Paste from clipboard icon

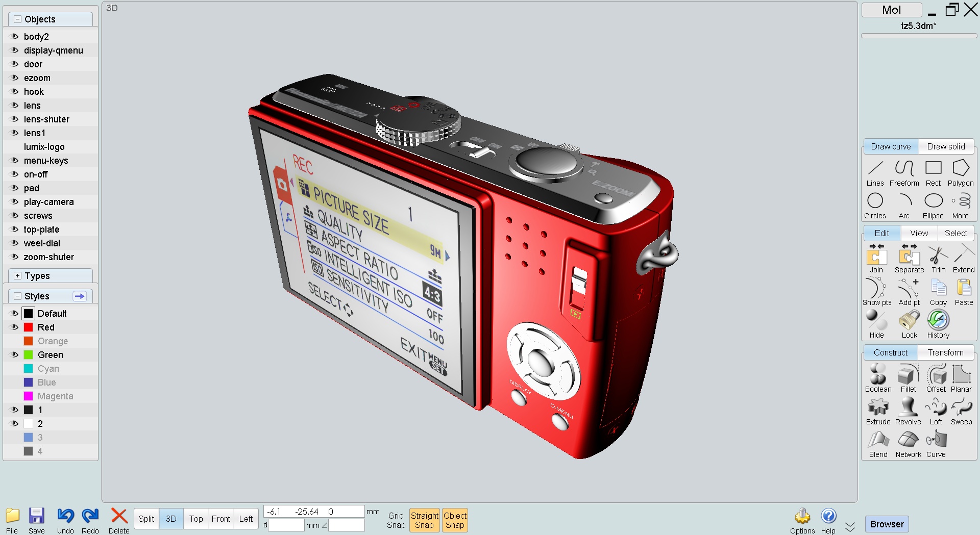(964, 291)
